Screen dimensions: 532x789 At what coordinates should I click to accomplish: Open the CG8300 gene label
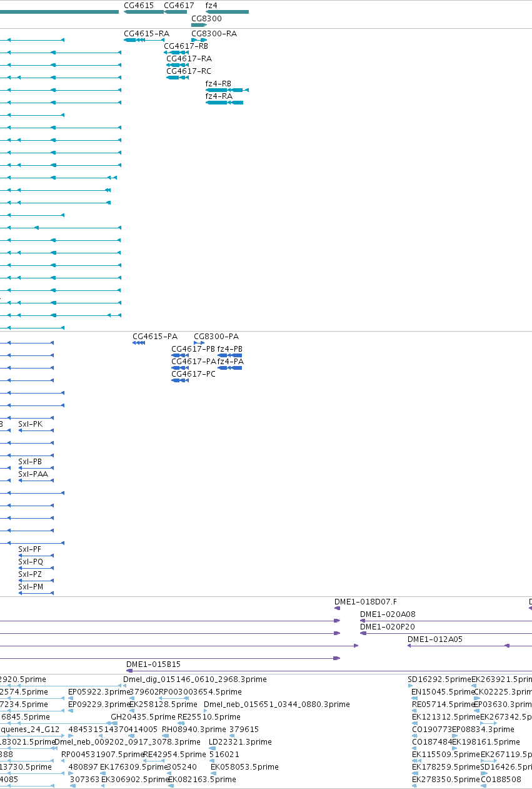[206, 19]
